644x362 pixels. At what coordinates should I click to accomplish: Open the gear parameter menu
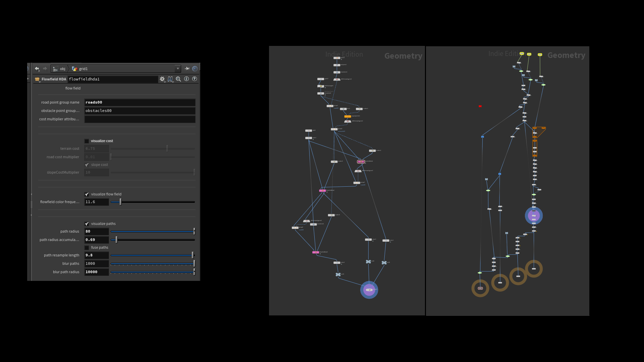coord(162,79)
